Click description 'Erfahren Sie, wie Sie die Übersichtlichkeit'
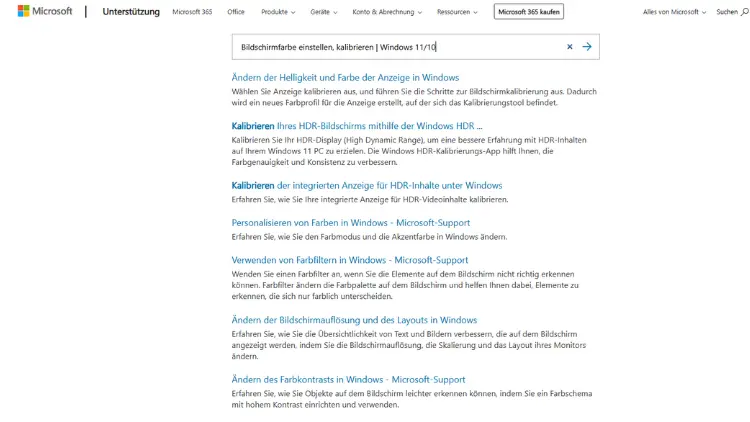Viewport: 750px width, 422px height. [409, 345]
